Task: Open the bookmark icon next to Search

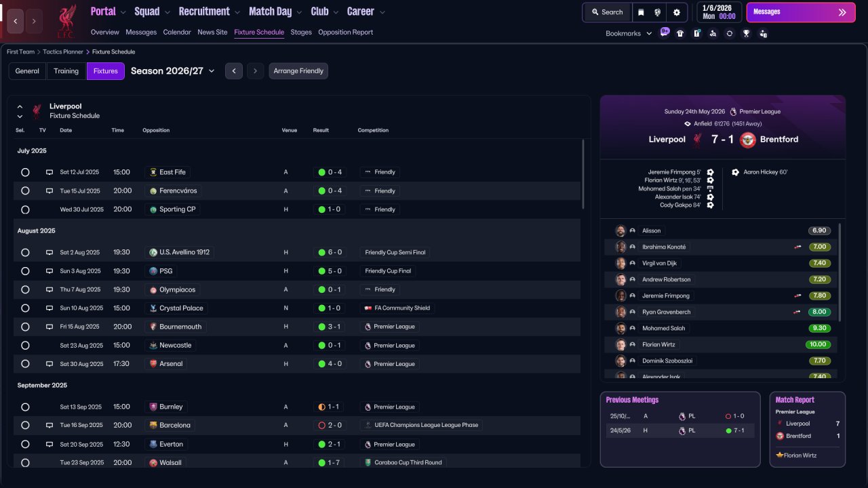Action: pos(642,12)
